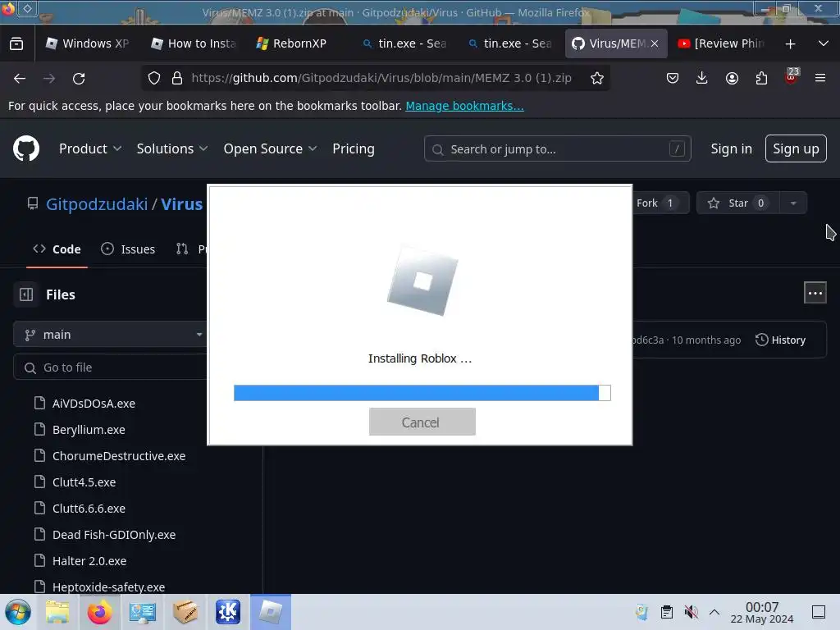Go back with the browser back arrow

tap(20, 78)
